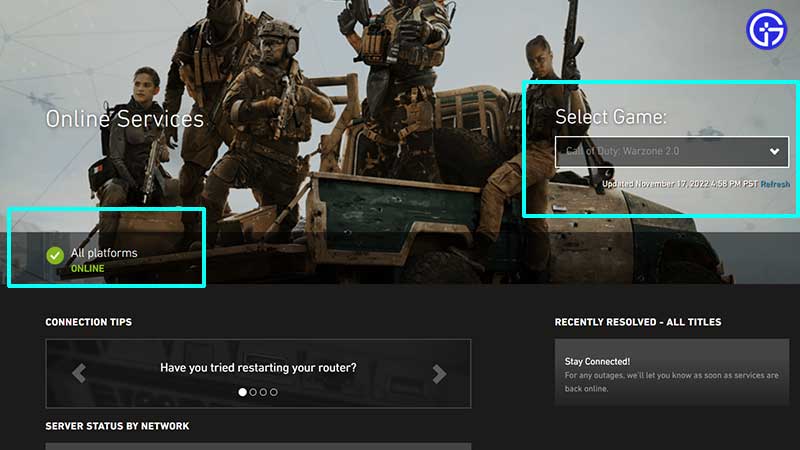
Task: Click the "Updated November 17, 2022" timestamp text
Action: pos(680,184)
